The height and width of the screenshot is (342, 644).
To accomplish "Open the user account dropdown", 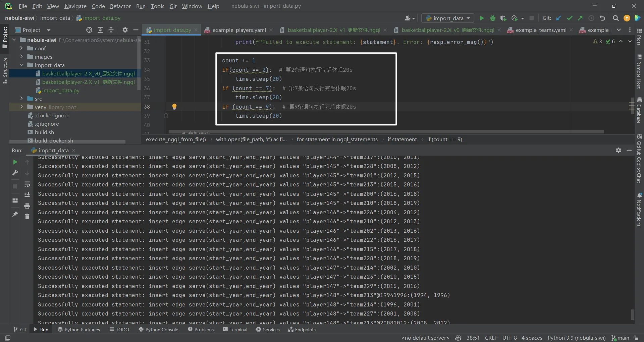I will (x=410, y=18).
